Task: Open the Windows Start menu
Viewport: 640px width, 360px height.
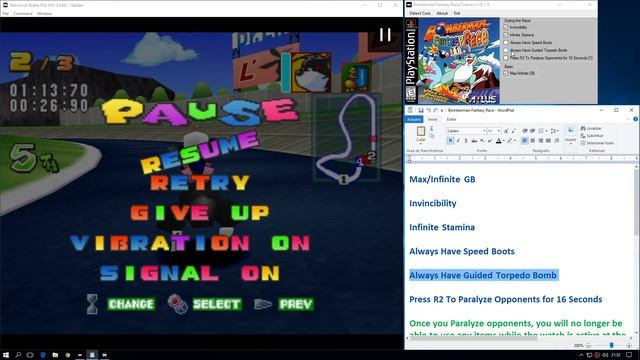Action: pos(6,355)
